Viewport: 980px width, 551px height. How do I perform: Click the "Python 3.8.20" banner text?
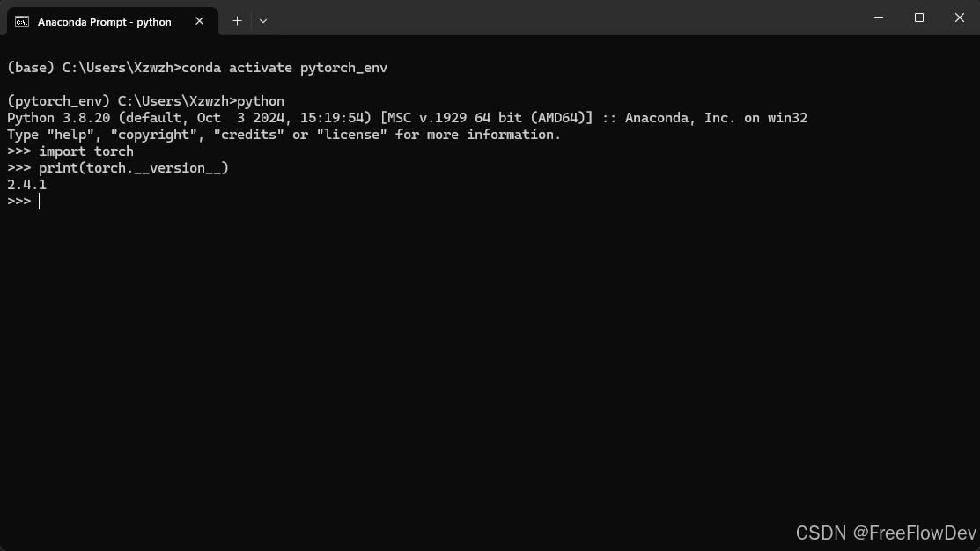point(58,118)
